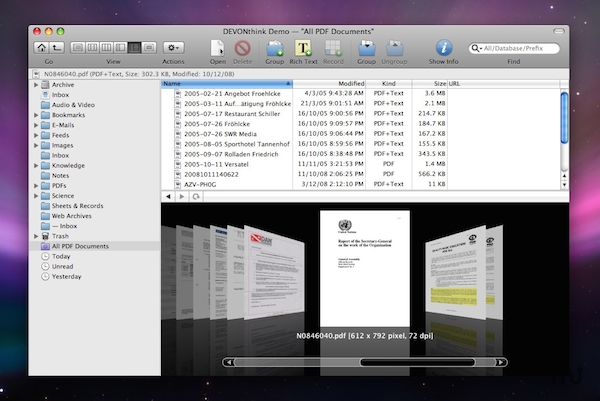
Task: Select the first View mode button
Action: pyautogui.click(x=77, y=47)
